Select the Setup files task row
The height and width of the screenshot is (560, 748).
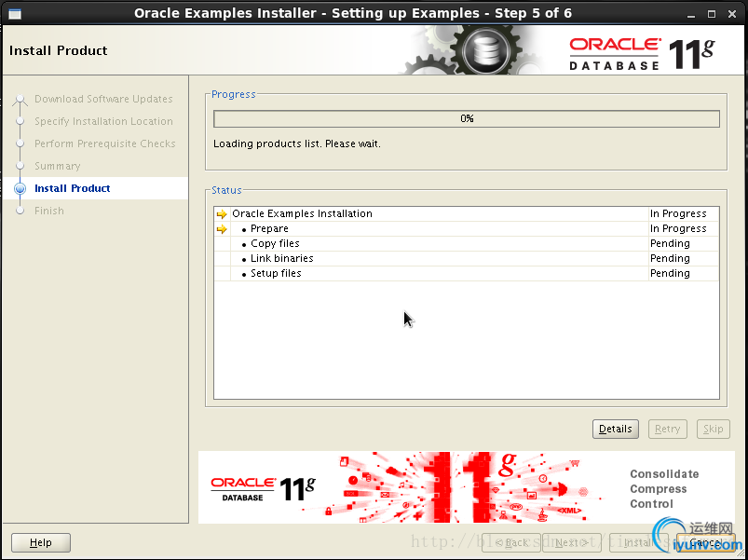[x=467, y=273]
